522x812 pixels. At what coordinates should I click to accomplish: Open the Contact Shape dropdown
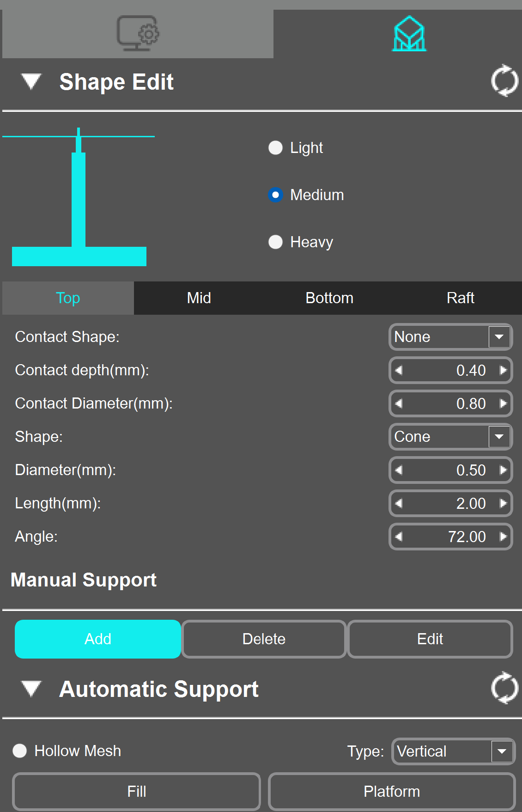[x=499, y=337]
